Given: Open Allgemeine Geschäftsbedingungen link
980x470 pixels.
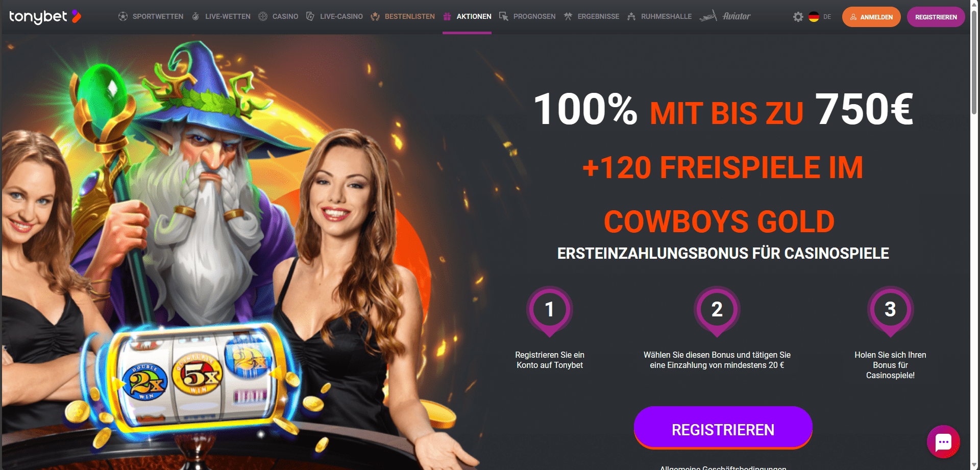Looking at the screenshot, I should pyautogui.click(x=723, y=467).
